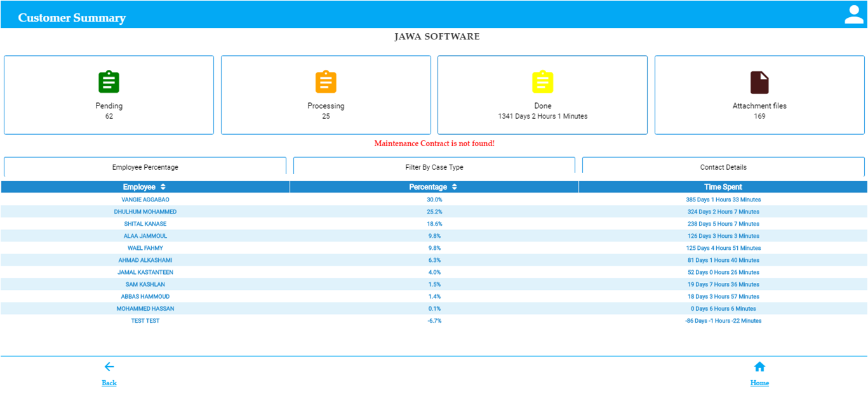Click Pending count 62
The image size is (868, 396).
pyautogui.click(x=109, y=116)
